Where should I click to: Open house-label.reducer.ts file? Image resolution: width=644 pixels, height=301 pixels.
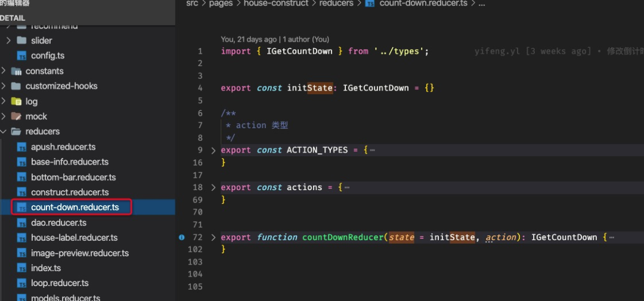coord(75,238)
